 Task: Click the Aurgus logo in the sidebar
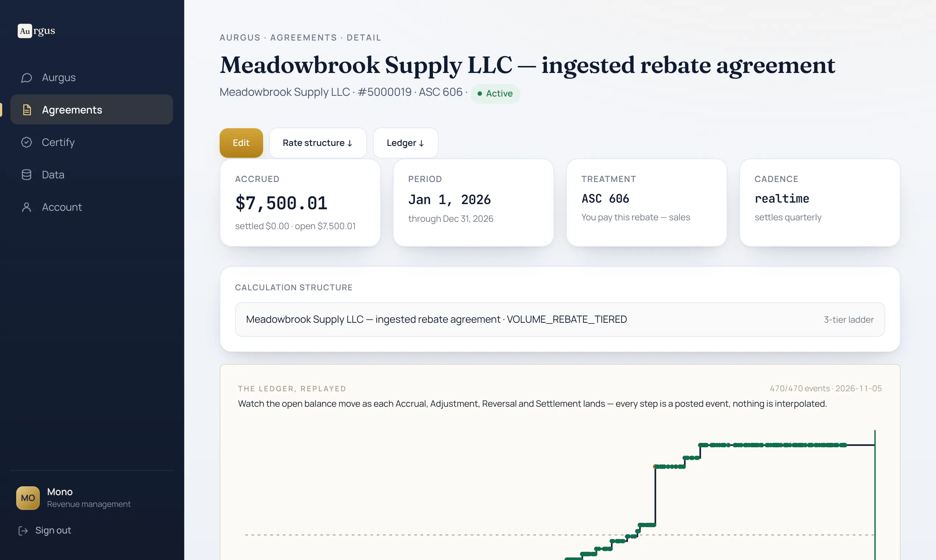[x=36, y=31]
